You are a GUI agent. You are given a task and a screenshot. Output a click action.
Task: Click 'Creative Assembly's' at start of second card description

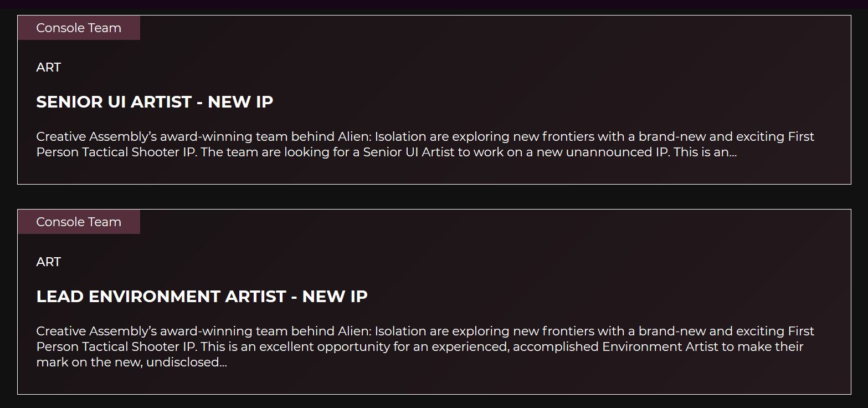pos(97,331)
